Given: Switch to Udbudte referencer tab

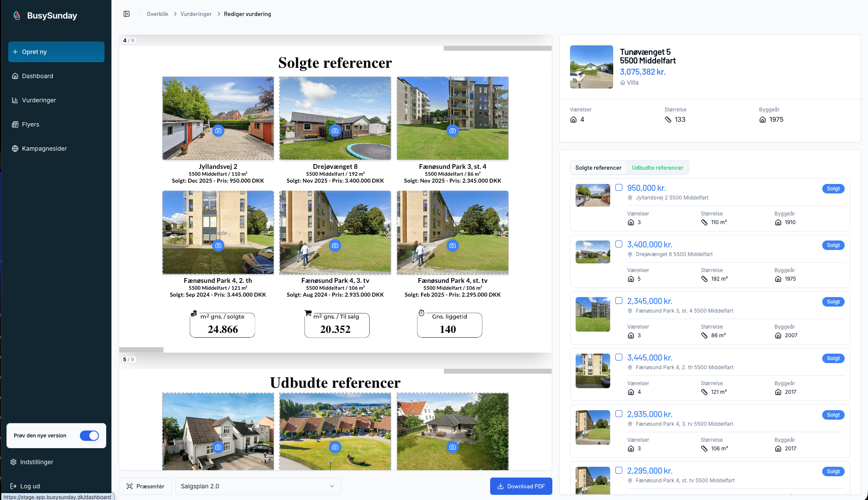Looking at the screenshot, I should pyautogui.click(x=657, y=168).
